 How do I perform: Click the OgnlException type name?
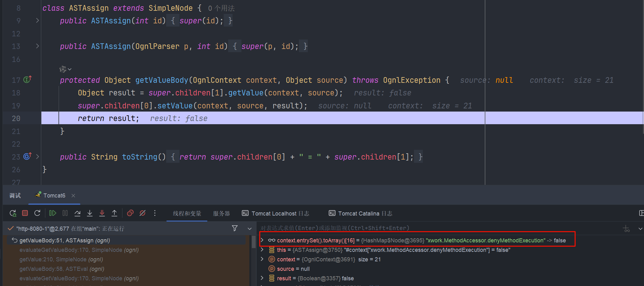point(412,80)
